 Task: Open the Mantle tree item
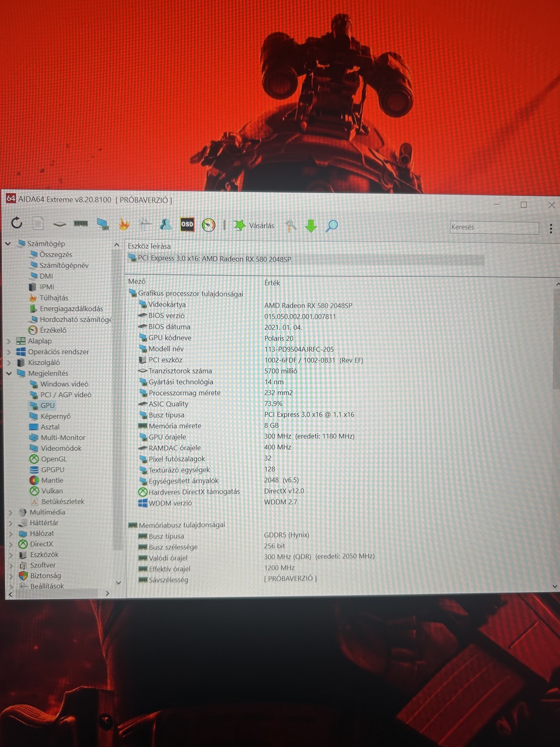click(52, 480)
